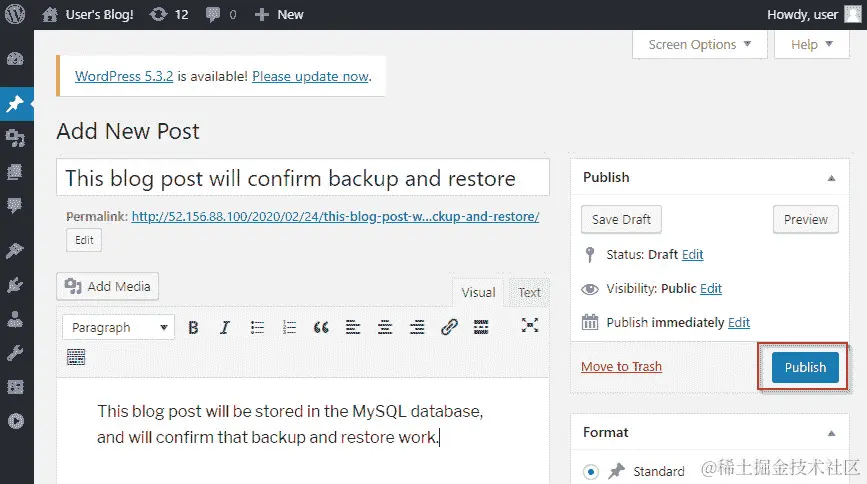The width and height of the screenshot is (867, 484).
Task: Toggle bold formatting
Action: click(193, 327)
